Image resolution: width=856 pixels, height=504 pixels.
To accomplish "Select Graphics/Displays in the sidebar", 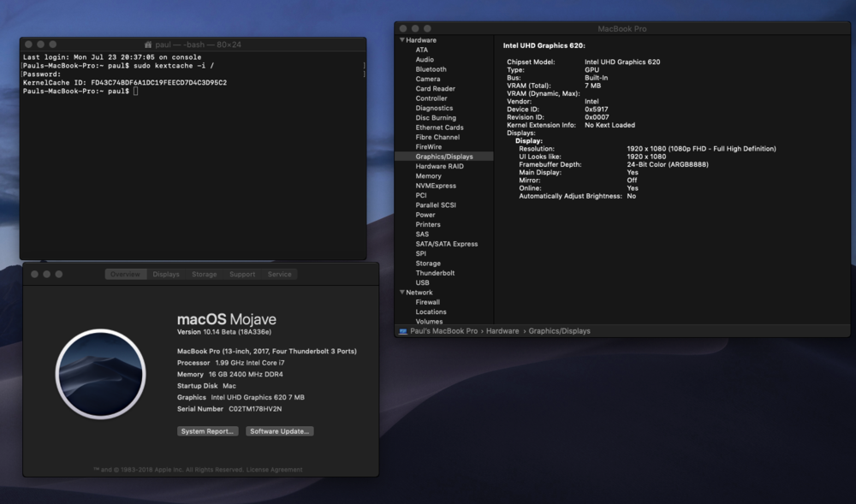I will [443, 157].
